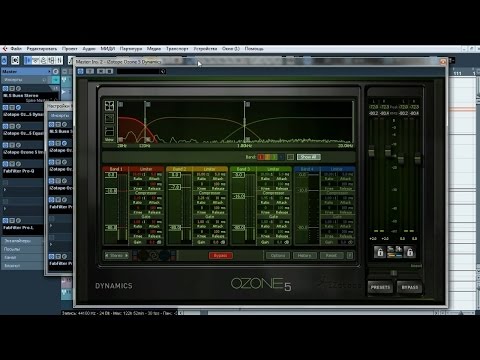Bypass the M.S Buss Stereo insert
Screen dimensions: 480x360
tap(12, 89)
